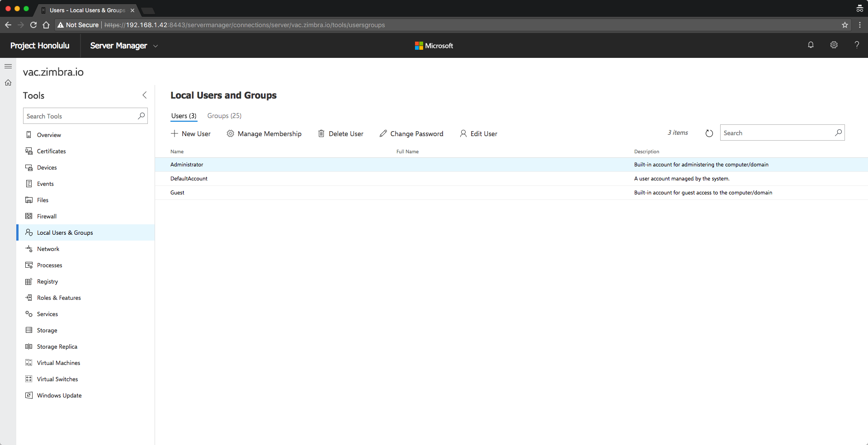Viewport: 868px width, 445px height.
Task: Bookmark page with star icon
Action: 845,25
